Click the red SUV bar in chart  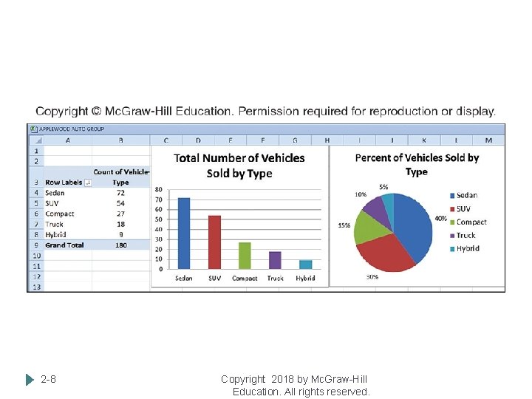pos(214,242)
